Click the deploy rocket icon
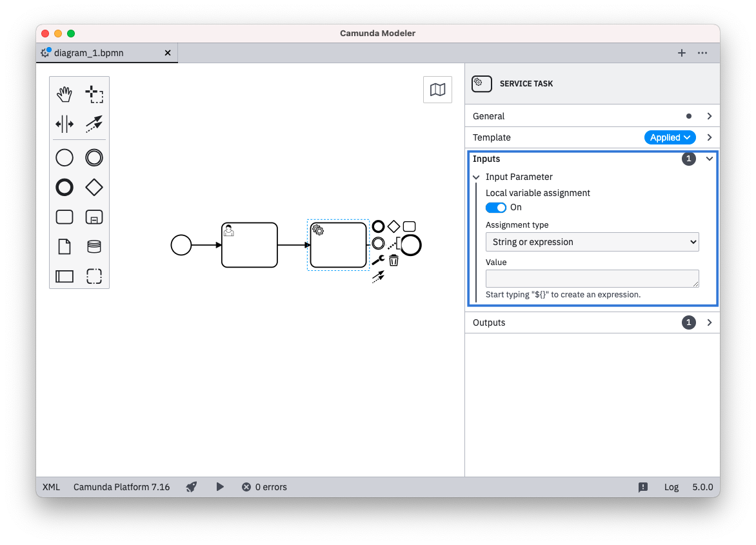Screen dimensions: 756x545 pos(192,487)
